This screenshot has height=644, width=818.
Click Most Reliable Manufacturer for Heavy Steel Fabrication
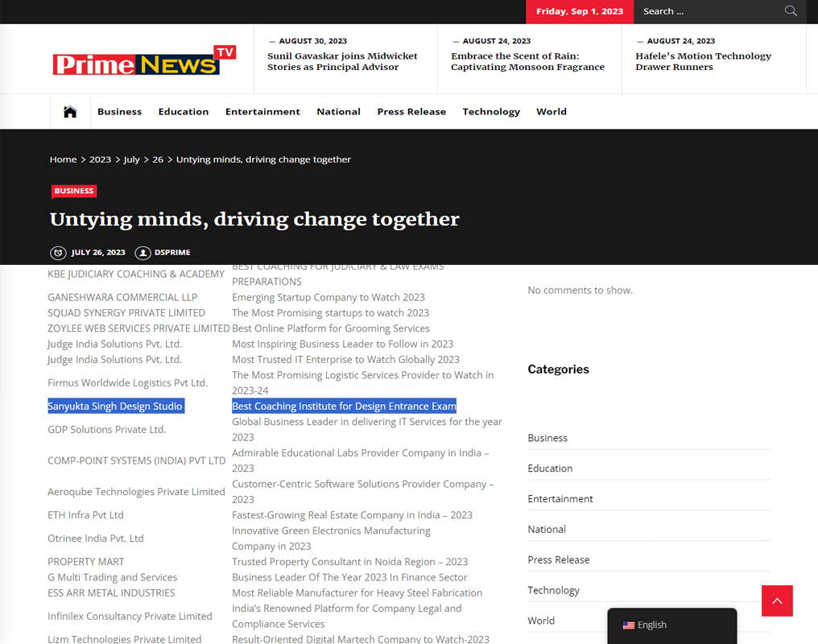pyautogui.click(x=357, y=593)
